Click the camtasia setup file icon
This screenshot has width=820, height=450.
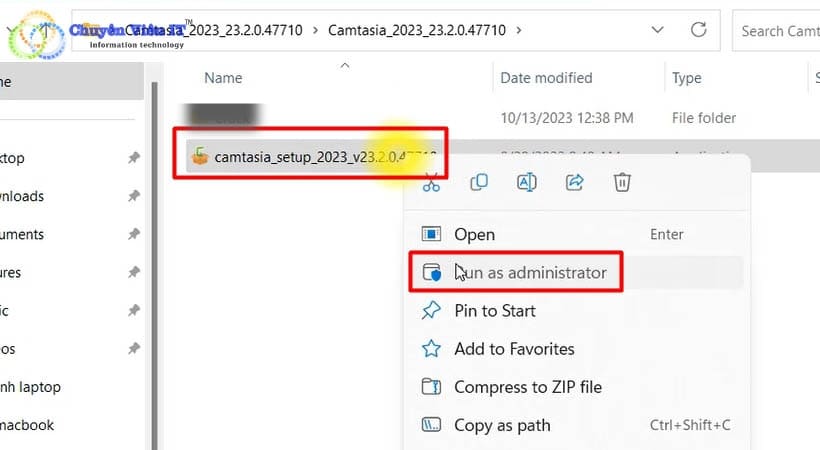(x=200, y=156)
